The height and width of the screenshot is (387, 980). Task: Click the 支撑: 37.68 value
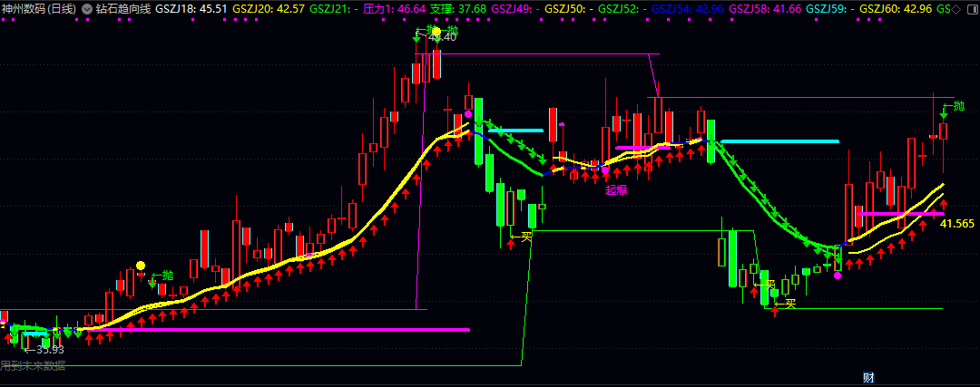[459, 9]
